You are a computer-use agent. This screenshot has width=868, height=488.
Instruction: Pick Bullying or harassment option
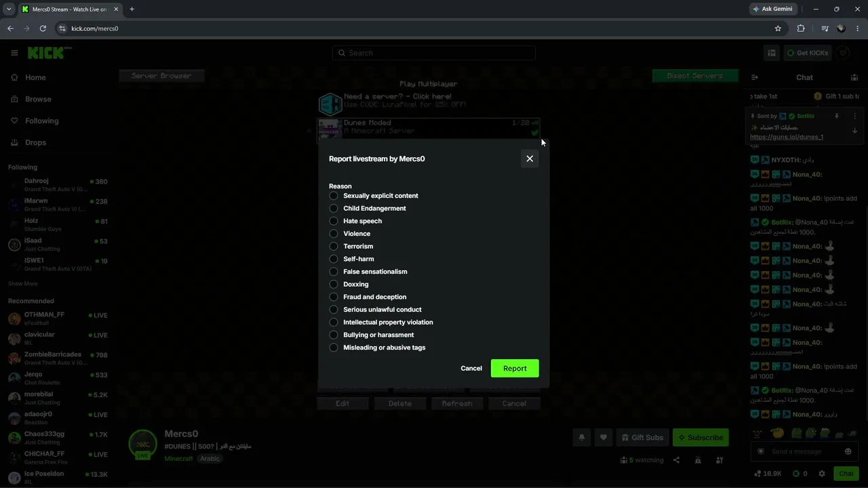(x=334, y=335)
